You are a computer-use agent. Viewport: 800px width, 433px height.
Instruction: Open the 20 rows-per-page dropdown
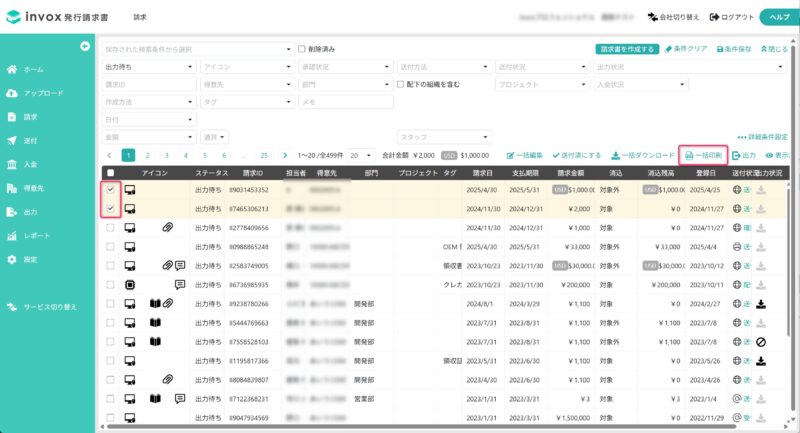point(361,156)
